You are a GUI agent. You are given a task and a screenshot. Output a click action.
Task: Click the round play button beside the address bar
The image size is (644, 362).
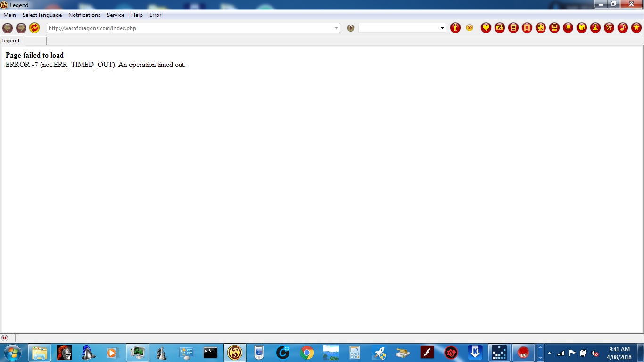350,28
